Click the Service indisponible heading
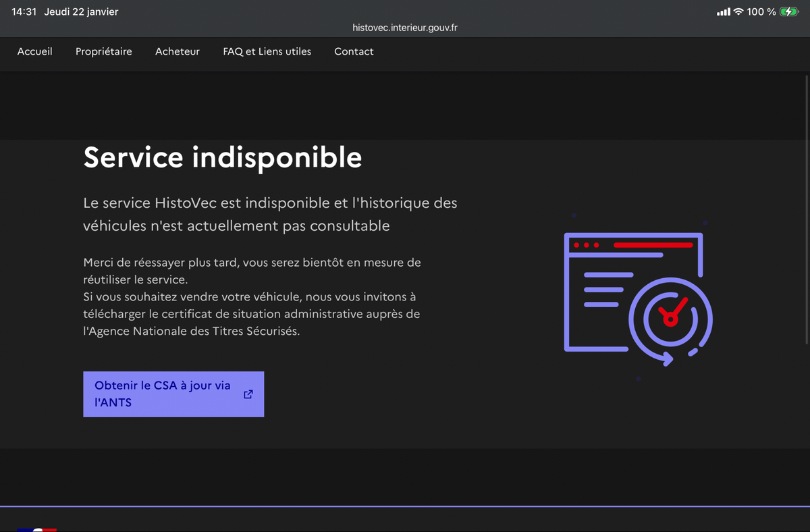810x532 pixels. [223, 157]
